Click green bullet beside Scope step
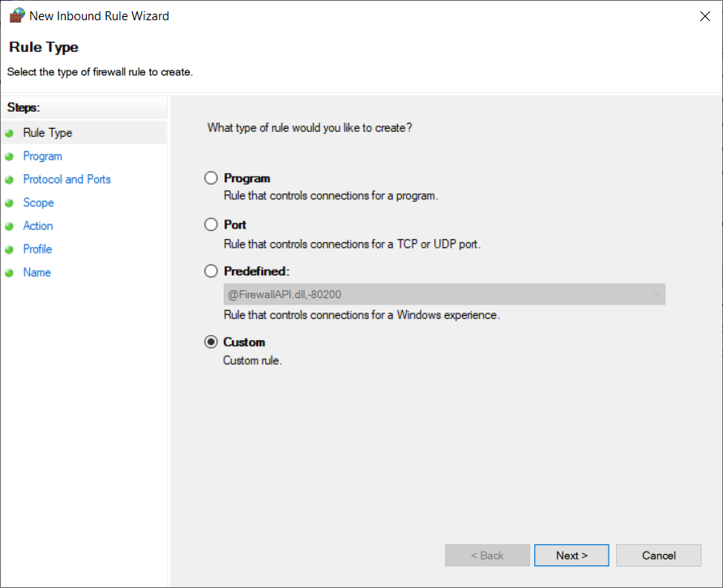This screenshot has width=723, height=588. point(10,203)
